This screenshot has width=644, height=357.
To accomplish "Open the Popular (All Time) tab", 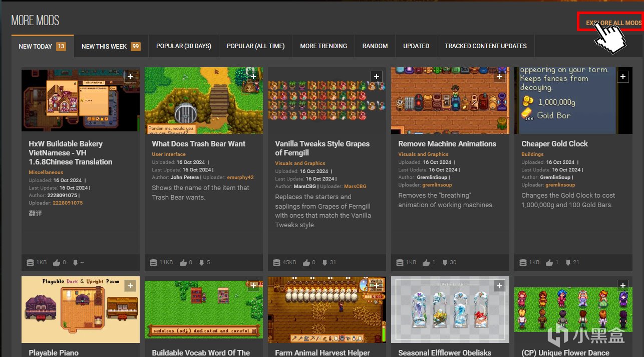I will coord(255,46).
